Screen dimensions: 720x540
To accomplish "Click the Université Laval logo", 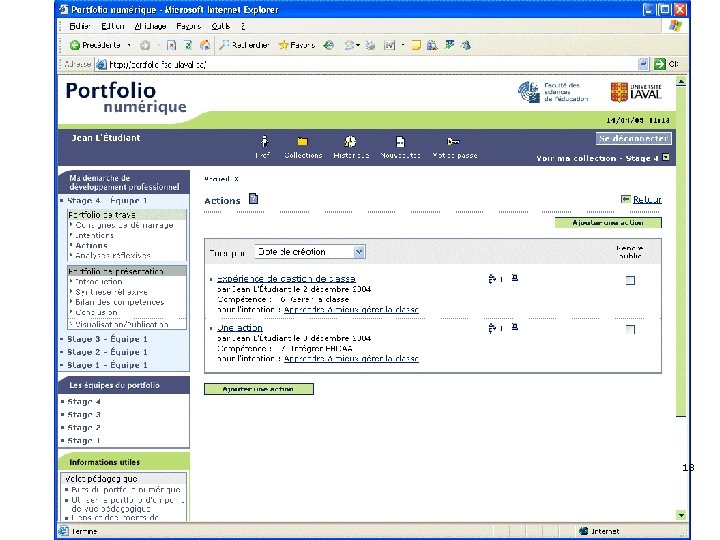I will (636, 92).
